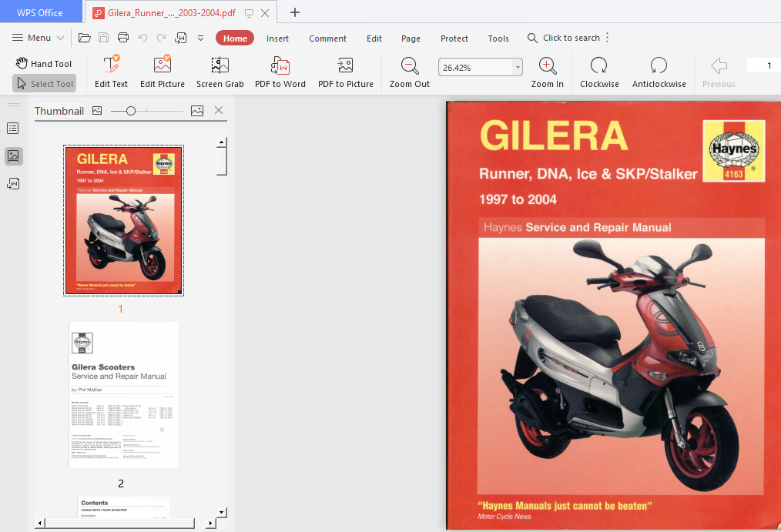Open the Tools tab
This screenshot has width=781, height=532.
click(498, 38)
